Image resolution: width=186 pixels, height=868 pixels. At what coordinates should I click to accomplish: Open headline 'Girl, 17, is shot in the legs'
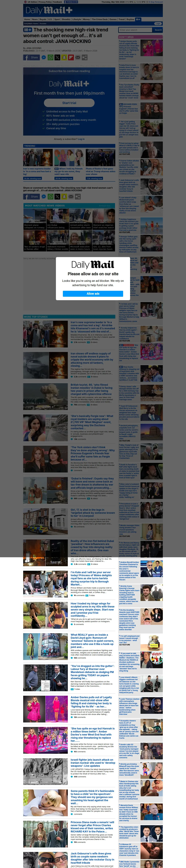tap(93, 513)
